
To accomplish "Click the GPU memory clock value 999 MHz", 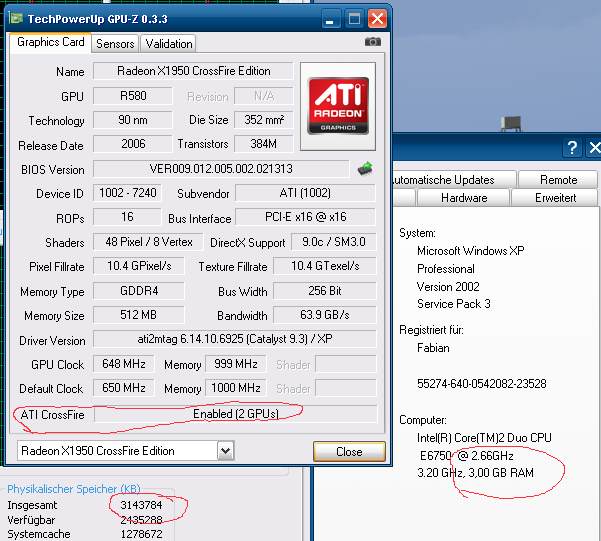I will pyautogui.click(x=236, y=363).
